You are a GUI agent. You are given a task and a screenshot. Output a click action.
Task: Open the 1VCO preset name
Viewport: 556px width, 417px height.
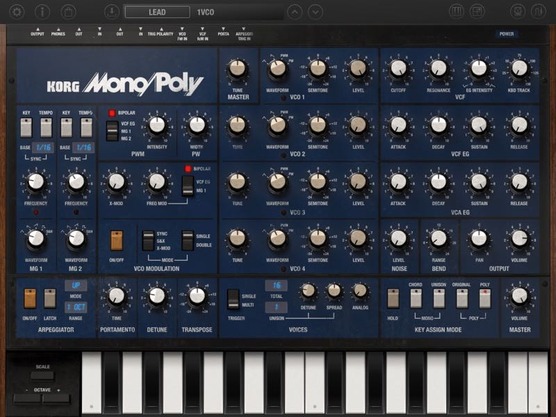click(206, 12)
